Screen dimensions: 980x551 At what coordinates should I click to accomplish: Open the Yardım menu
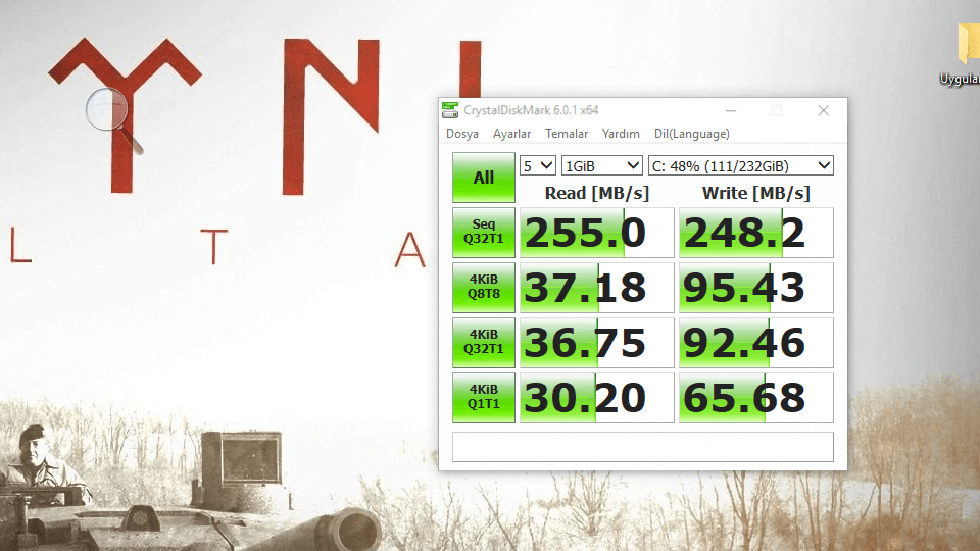621,134
